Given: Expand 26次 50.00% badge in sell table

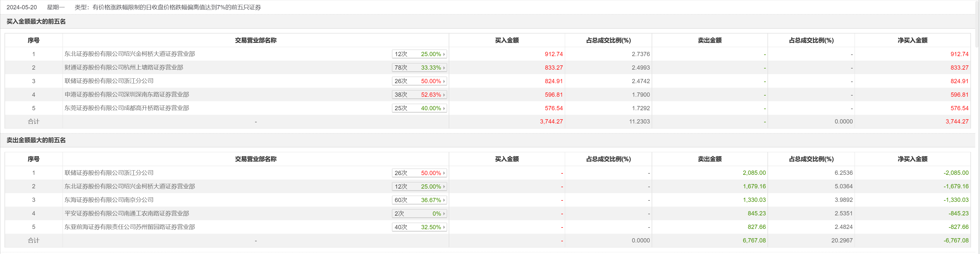Looking at the screenshot, I should pos(419,173).
